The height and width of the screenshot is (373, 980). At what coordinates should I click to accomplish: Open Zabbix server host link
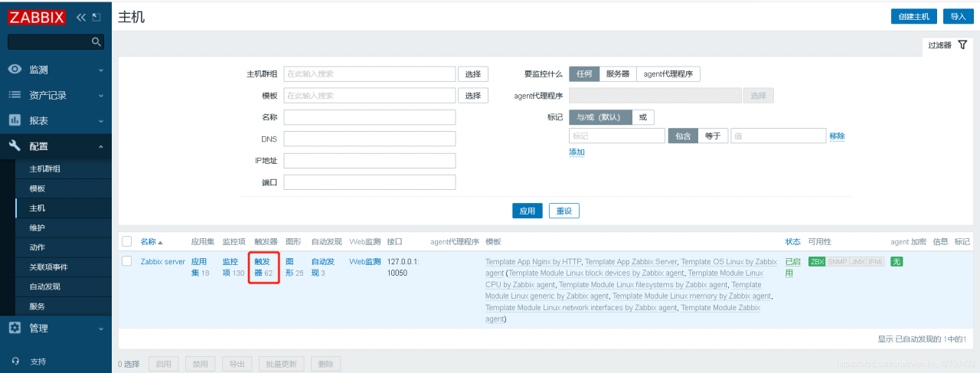pyautogui.click(x=163, y=261)
